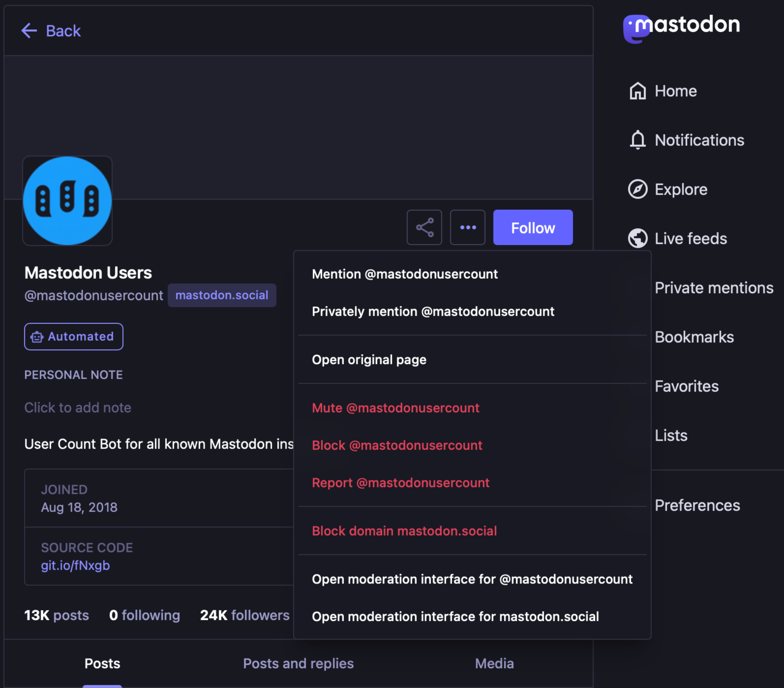
Task: Follow @mastodonusercount account
Action: click(x=533, y=228)
